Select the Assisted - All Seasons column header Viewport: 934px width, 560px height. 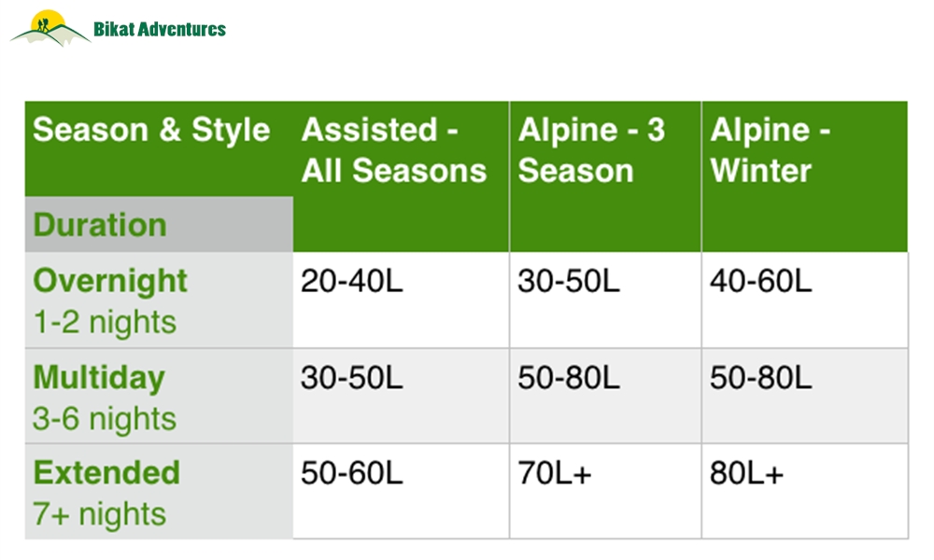[401, 176]
